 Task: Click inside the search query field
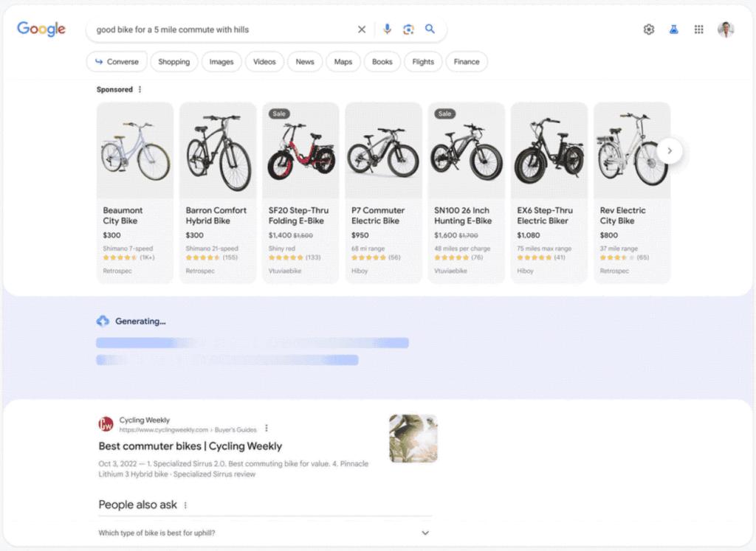[x=221, y=30]
